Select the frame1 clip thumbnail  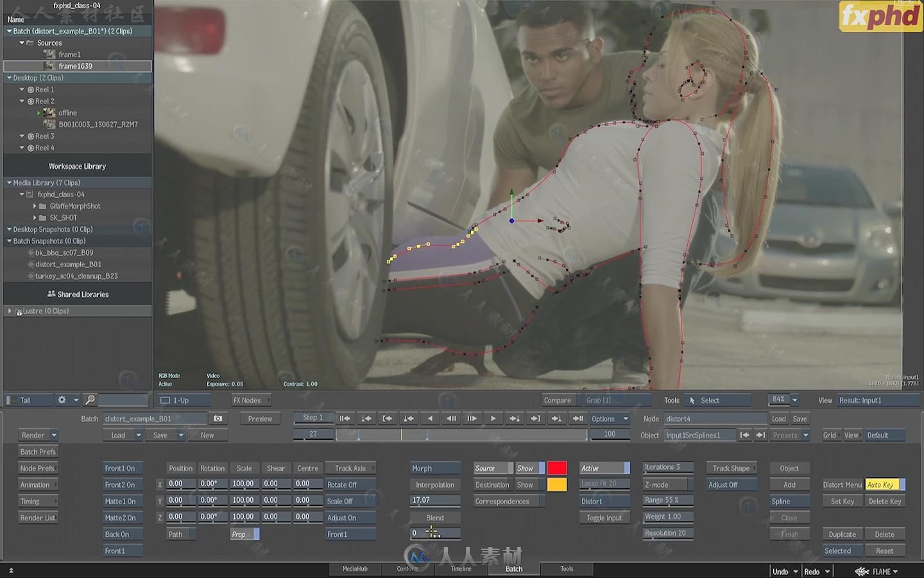coord(49,55)
